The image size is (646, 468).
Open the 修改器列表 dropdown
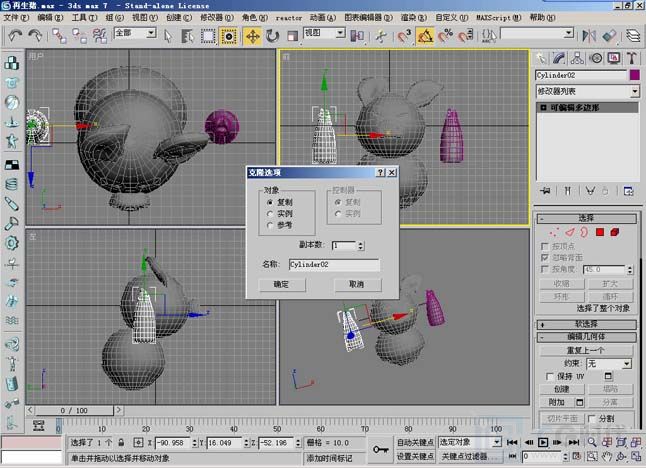click(587, 91)
